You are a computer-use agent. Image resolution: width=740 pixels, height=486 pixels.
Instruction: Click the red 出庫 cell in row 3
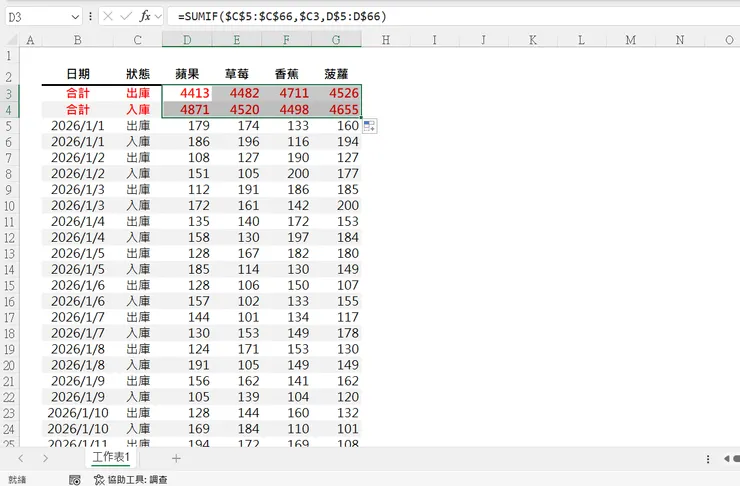coord(138,93)
